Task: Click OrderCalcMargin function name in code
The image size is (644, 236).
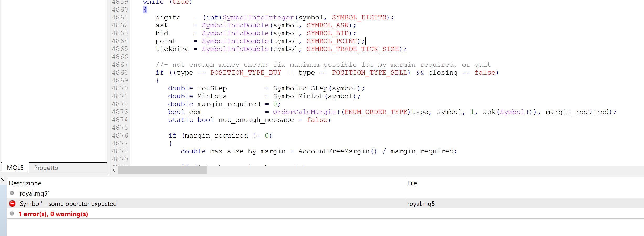Action: [304, 112]
